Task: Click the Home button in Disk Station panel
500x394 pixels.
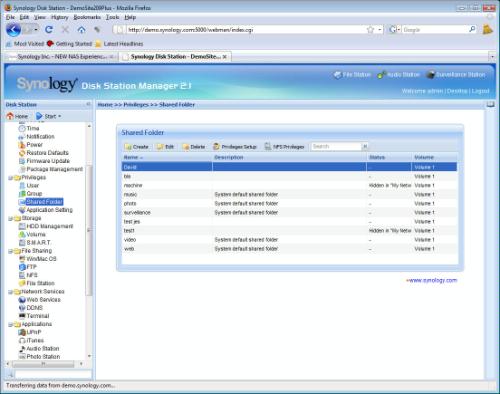Action: [x=17, y=116]
